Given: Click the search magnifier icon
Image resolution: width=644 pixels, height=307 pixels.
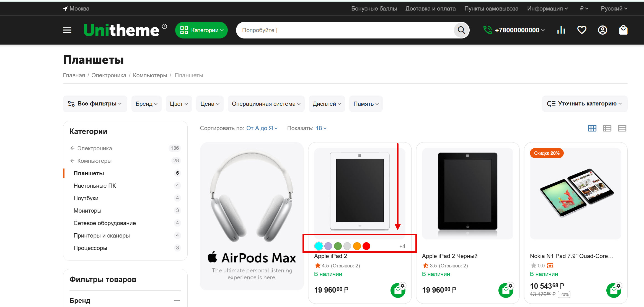Looking at the screenshot, I should [461, 30].
